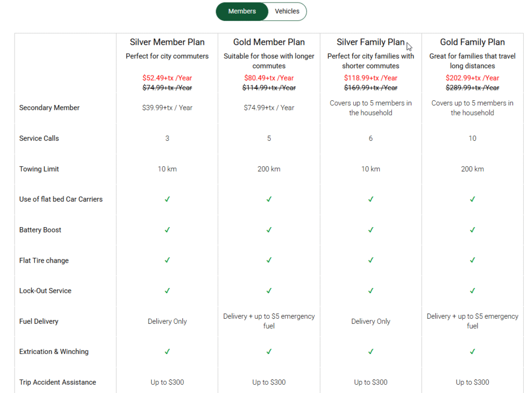Click emergency fuel text under Gold Family Plan

pyautogui.click(x=472, y=321)
